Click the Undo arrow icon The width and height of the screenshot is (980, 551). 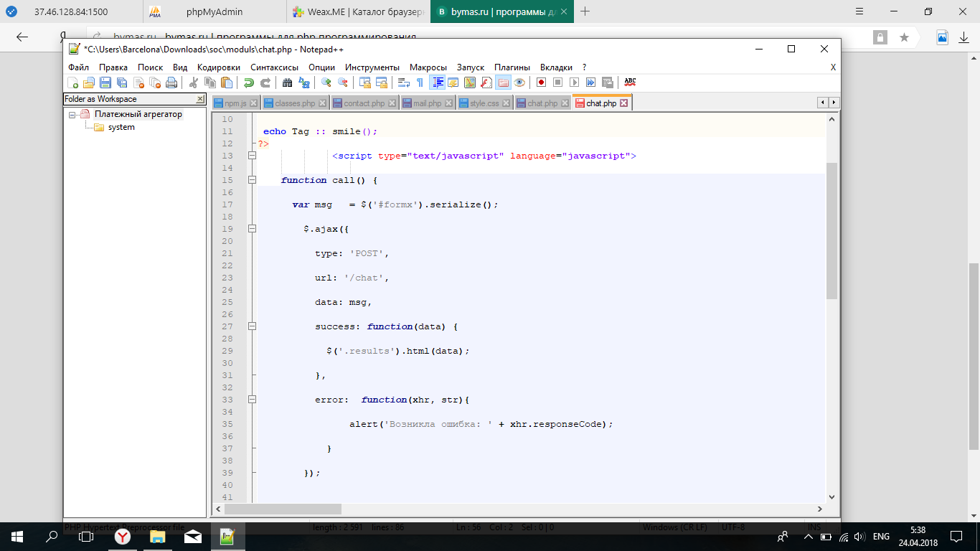[248, 83]
